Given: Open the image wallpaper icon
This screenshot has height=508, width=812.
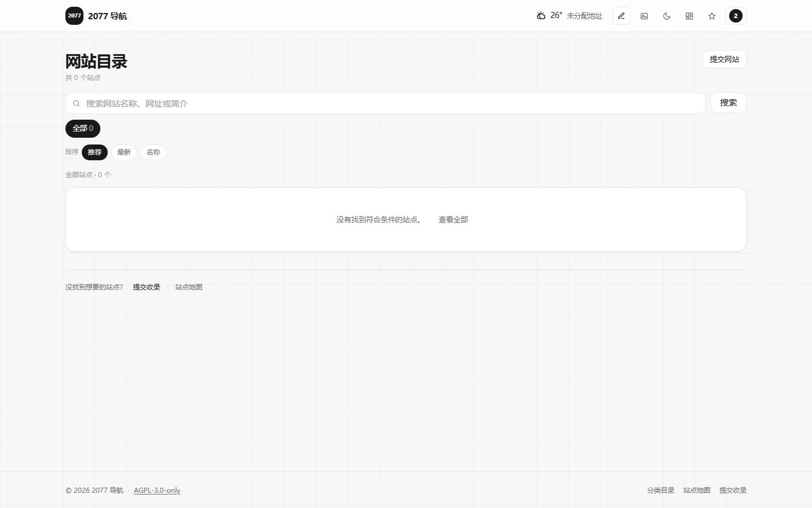Looking at the screenshot, I should click(644, 16).
